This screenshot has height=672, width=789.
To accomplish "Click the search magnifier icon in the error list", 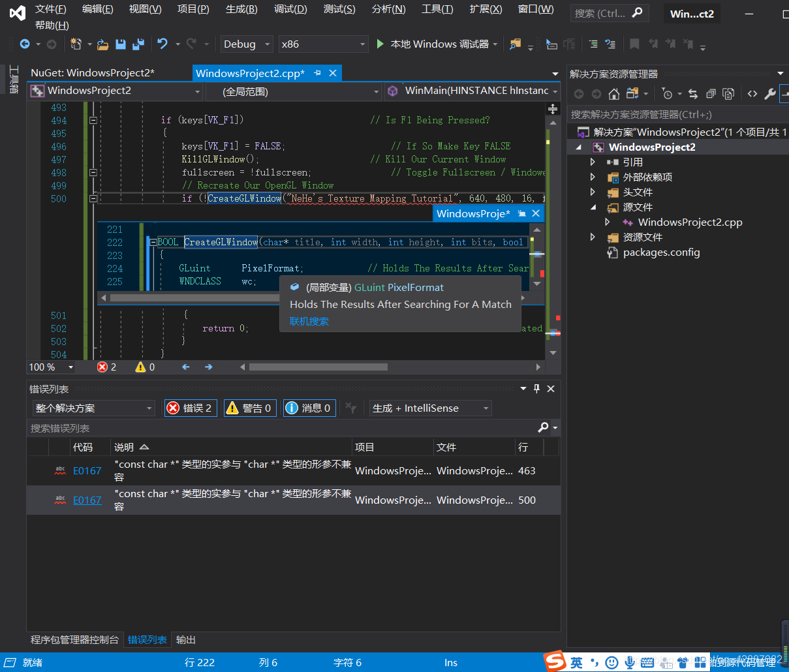I will coord(543,427).
